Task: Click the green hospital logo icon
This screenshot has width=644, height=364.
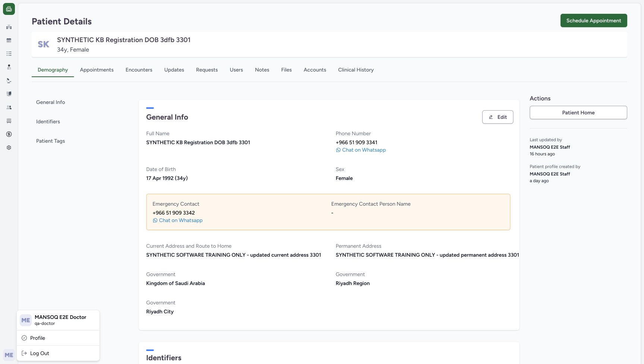Action: point(9,9)
